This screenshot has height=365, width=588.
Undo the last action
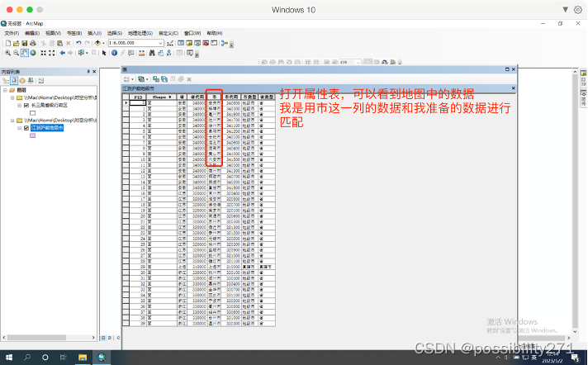click(78, 43)
